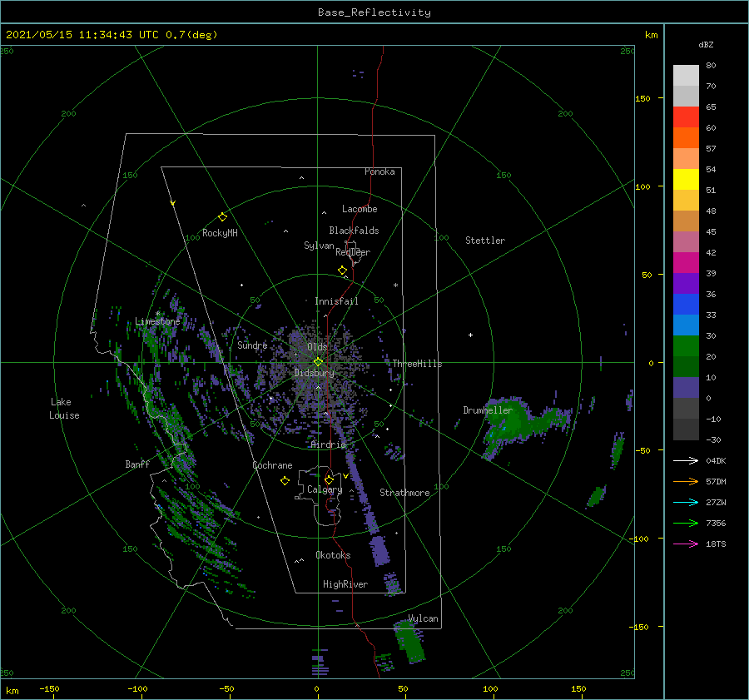
Task: Click the Banff label
Action: (137, 464)
